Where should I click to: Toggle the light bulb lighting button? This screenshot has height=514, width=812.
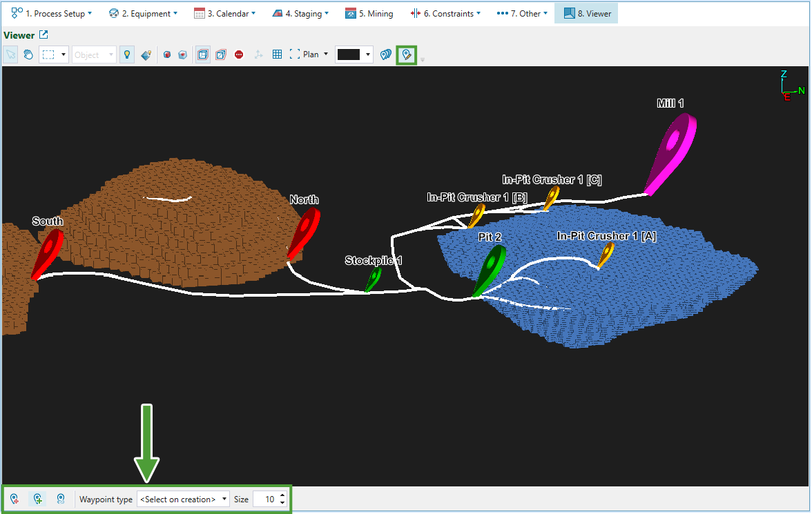pyautogui.click(x=126, y=55)
